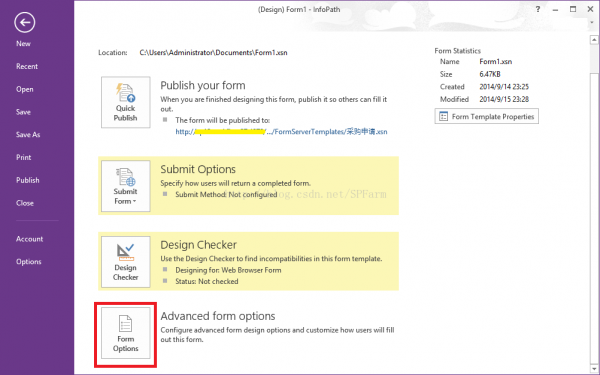Click the 'Design Checker' section heading
The image size is (600, 375).
(198, 245)
